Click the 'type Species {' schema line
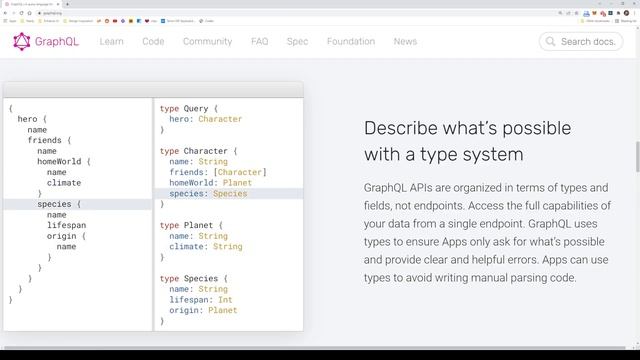This screenshot has height=360, width=640. (x=194, y=278)
